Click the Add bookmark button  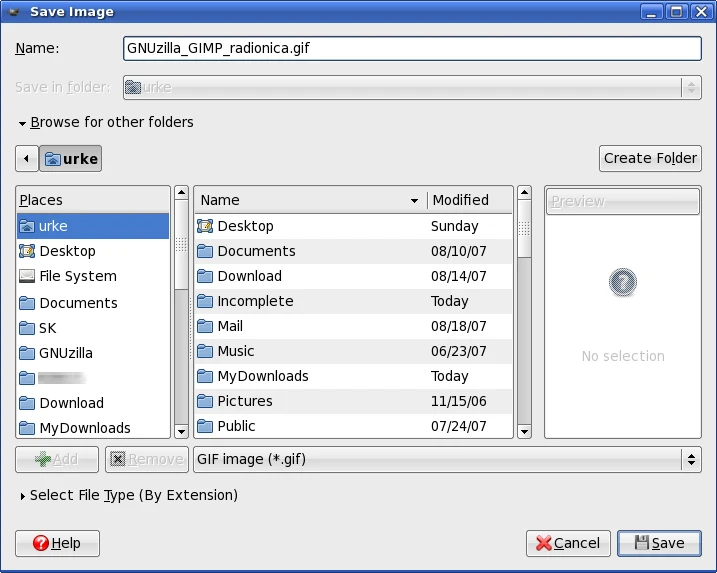[x=57, y=459]
